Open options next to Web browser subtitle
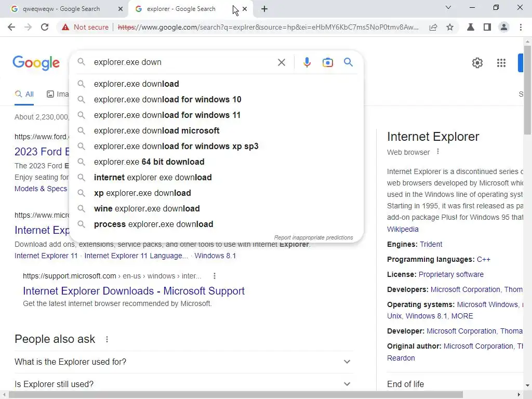 point(437,152)
